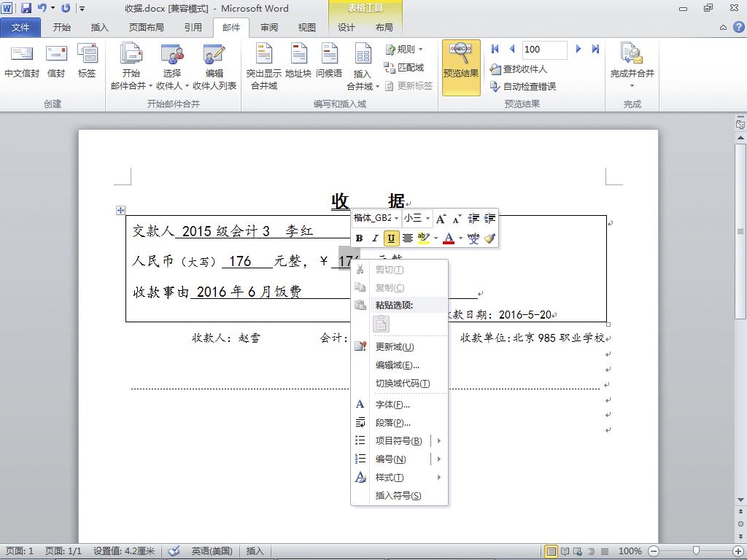747x560 pixels.
Task: Click the Redo icon in quick access toolbar
Action: point(66,8)
